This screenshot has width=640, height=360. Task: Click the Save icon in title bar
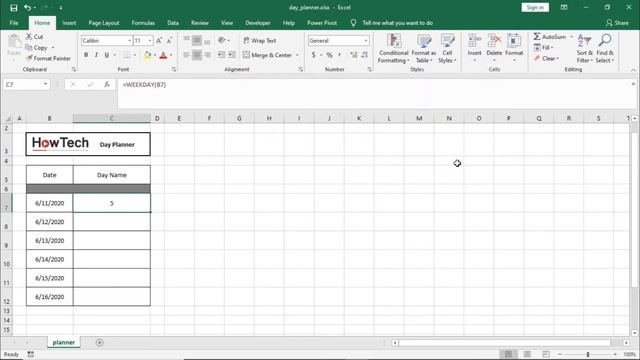(x=13, y=8)
